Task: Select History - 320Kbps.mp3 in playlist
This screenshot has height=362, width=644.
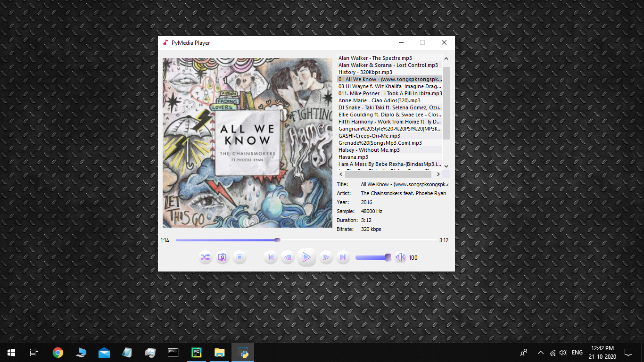Action: pos(389,72)
